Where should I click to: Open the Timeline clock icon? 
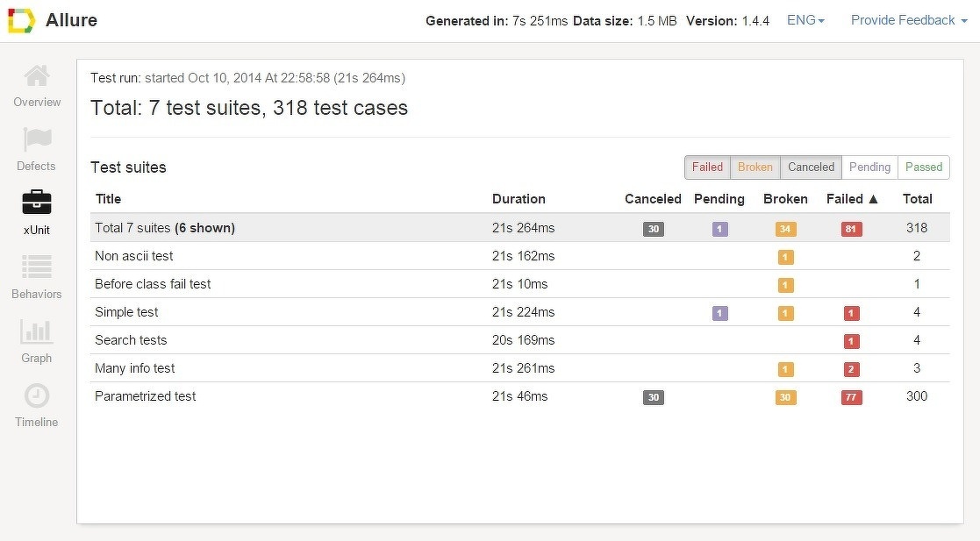tap(37, 395)
